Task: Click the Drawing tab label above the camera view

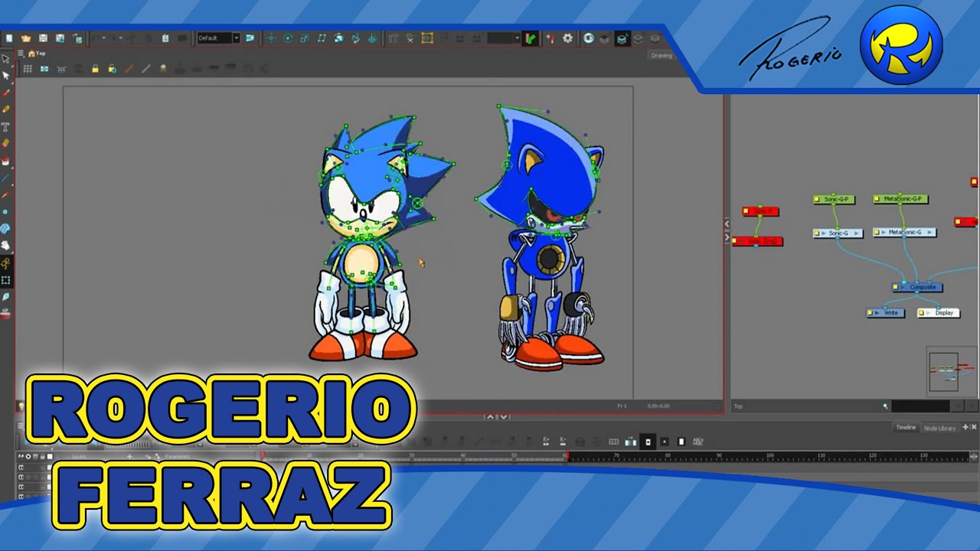Action: point(661,55)
